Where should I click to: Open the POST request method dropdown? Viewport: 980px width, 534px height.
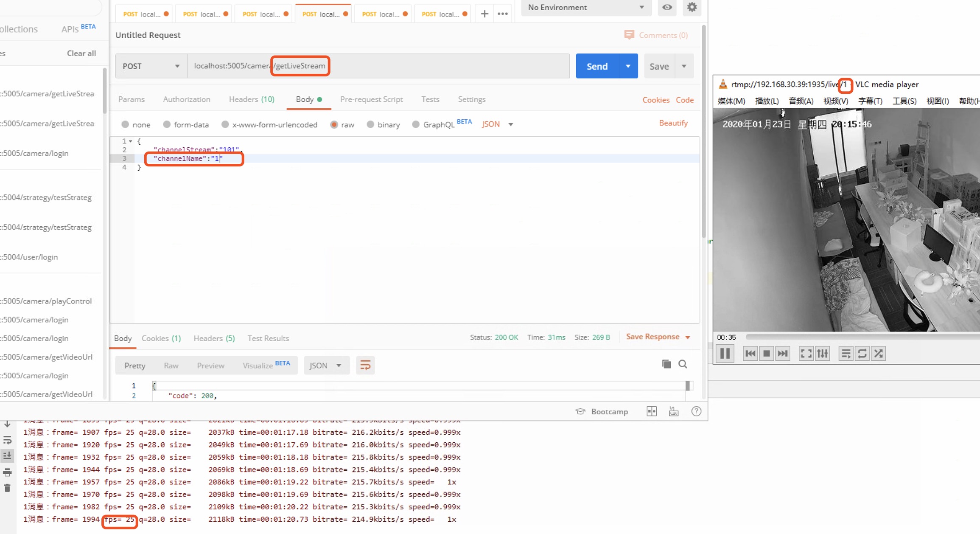click(x=151, y=66)
